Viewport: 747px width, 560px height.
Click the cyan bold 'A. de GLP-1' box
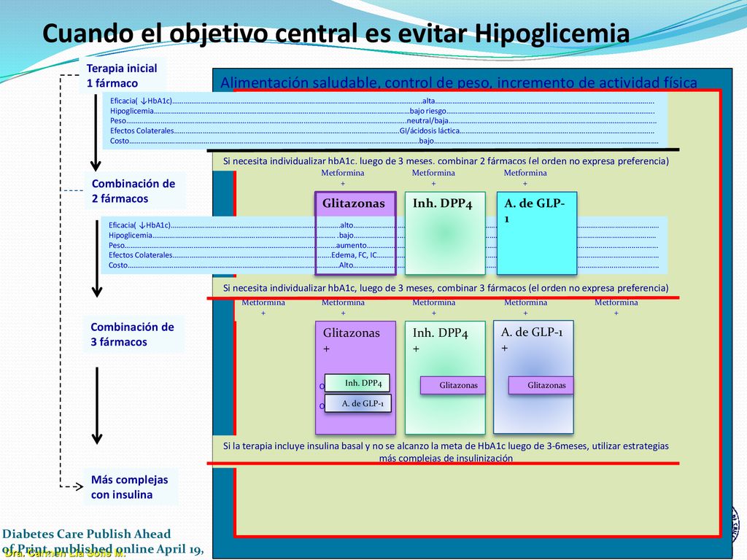(x=537, y=233)
